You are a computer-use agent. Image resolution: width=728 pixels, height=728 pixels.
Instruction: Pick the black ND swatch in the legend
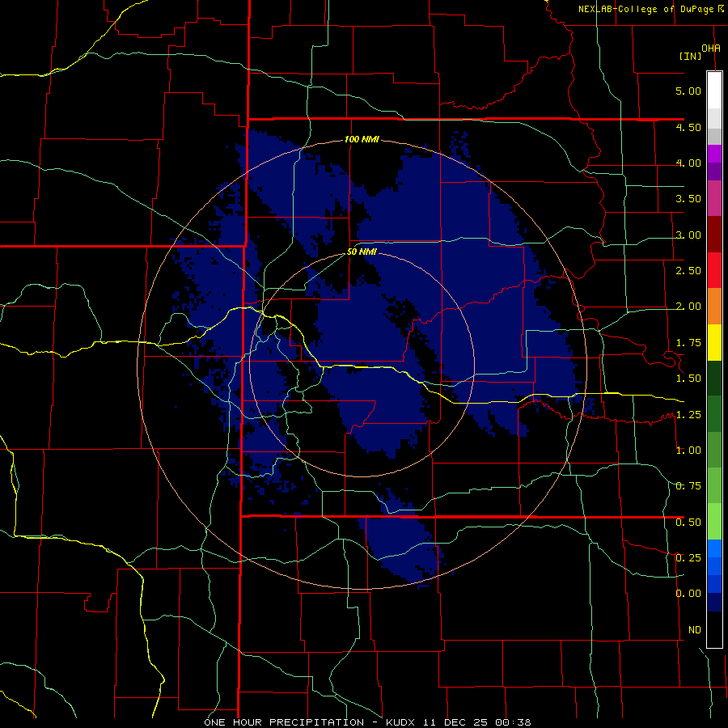[714, 629]
